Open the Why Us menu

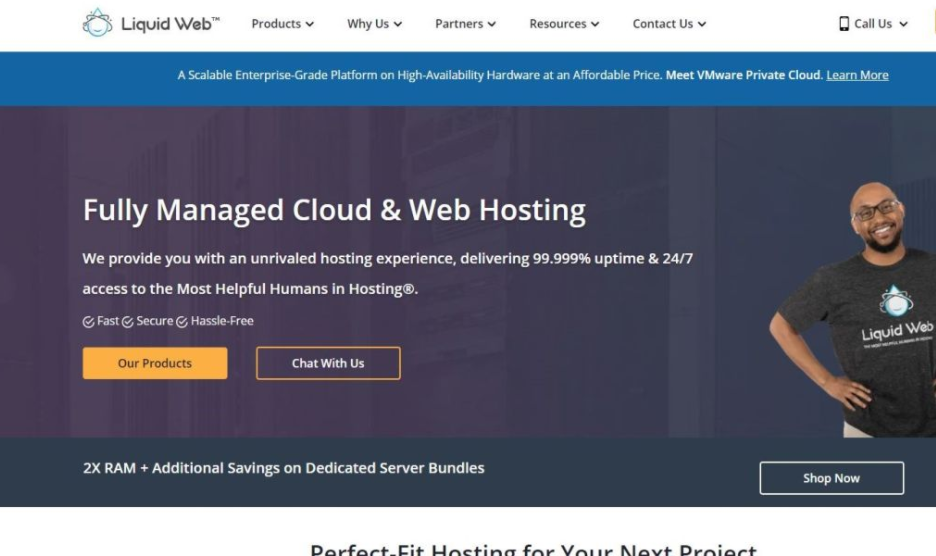[374, 24]
